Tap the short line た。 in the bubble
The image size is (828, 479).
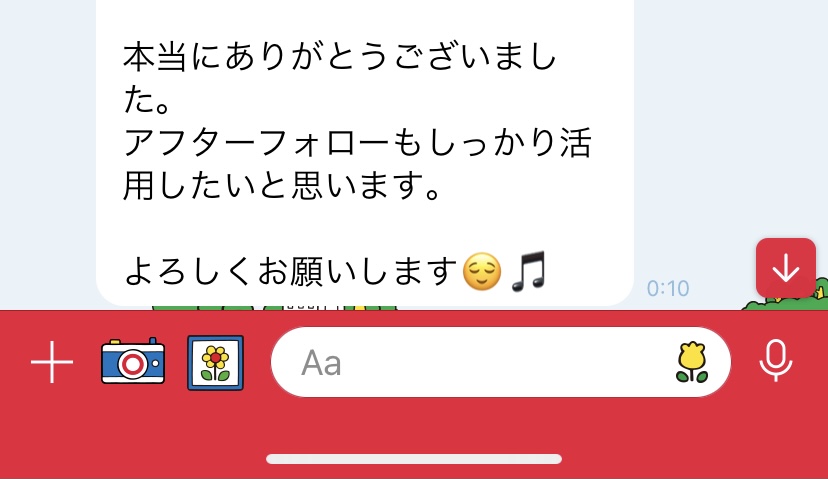click(x=147, y=100)
